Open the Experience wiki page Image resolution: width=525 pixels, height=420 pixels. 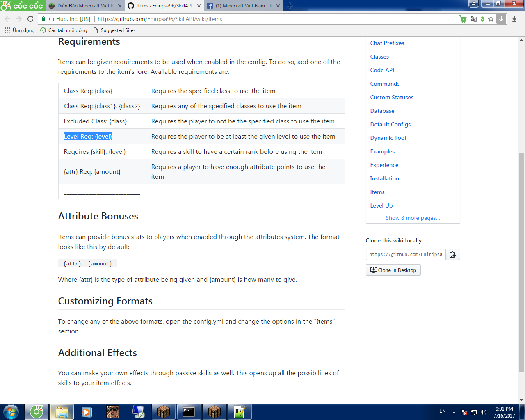pyautogui.click(x=384, y=165)
